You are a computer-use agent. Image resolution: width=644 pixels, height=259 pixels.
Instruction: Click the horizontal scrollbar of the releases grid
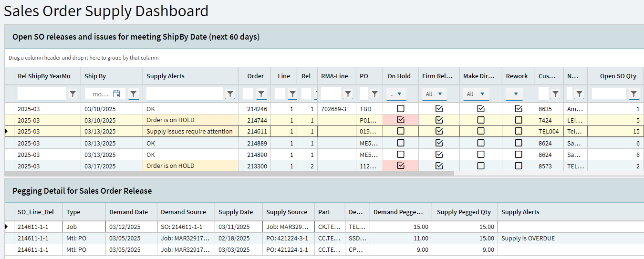coord(229,173)
